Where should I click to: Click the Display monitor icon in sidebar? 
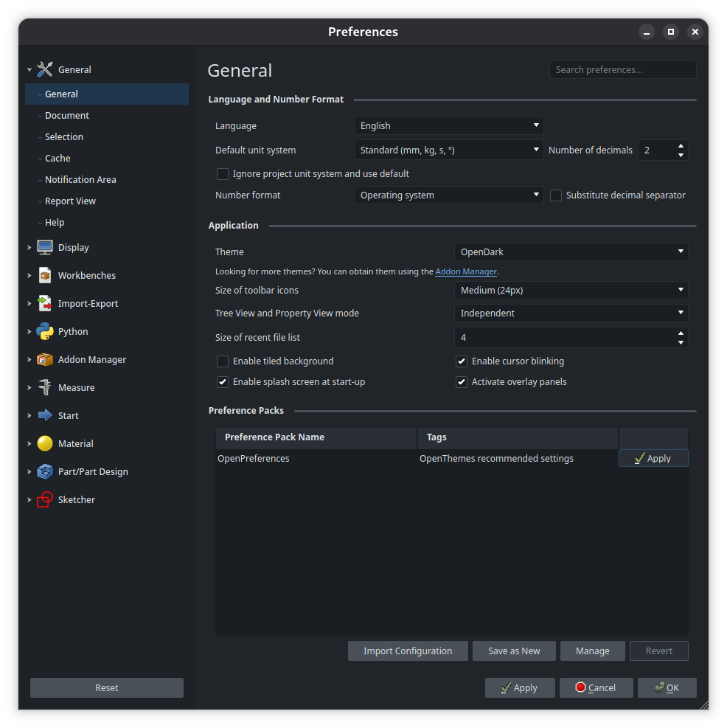click(45, 248)
